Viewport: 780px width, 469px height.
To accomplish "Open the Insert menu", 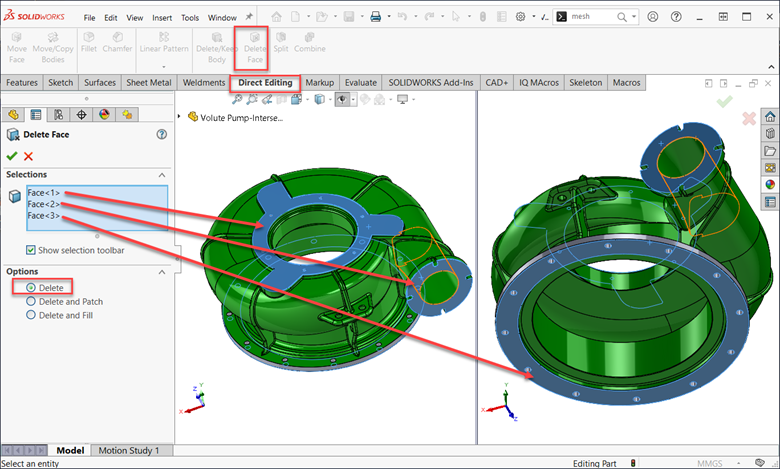I will pos(162,18).
